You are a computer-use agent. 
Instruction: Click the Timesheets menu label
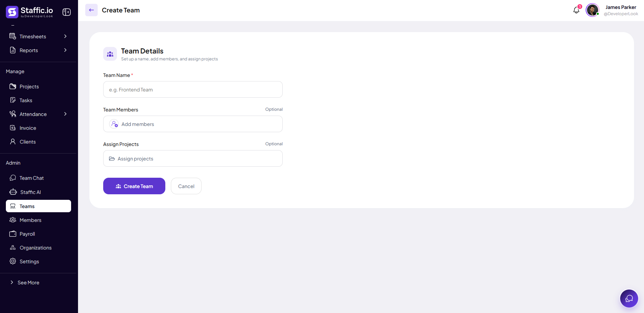(33, 37)
